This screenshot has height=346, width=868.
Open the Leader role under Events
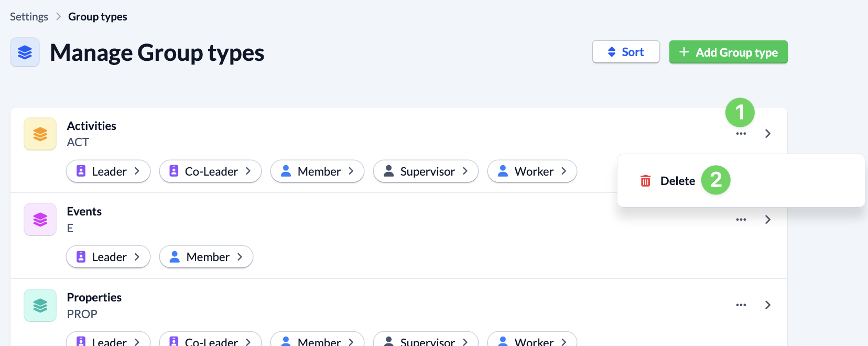click(x=108, y=257)
